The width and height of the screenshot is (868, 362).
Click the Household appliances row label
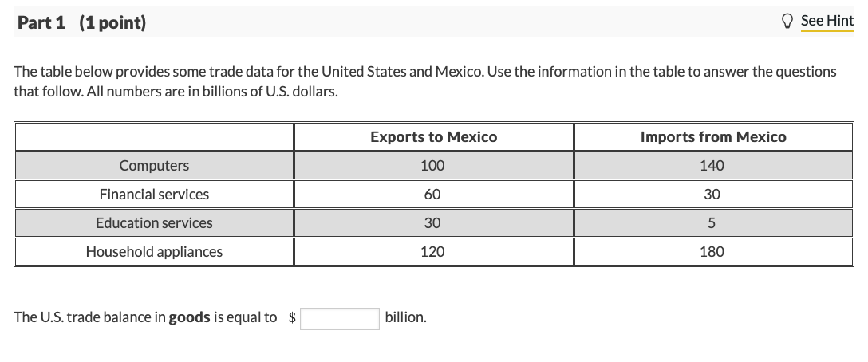[x=154, y=252]
